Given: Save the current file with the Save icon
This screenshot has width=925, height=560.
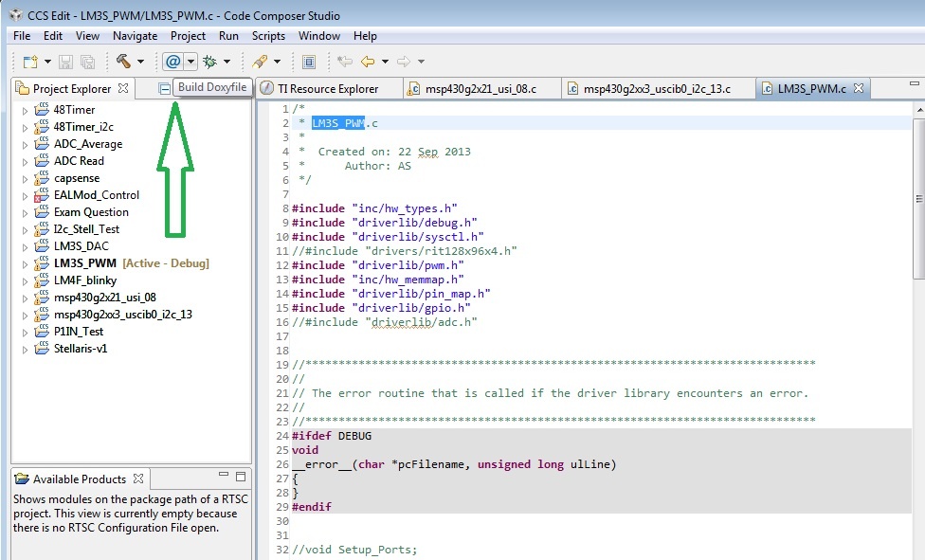Looking at the screenshot, I should 64,61.
